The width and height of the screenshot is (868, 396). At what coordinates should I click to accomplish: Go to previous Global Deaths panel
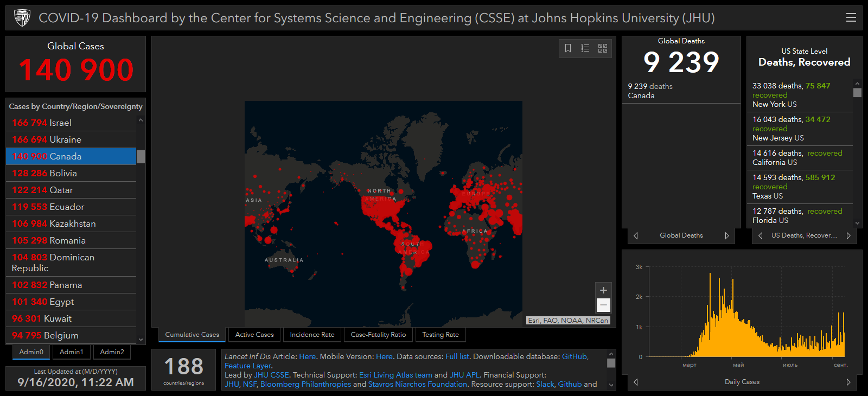tap(636, 235)
